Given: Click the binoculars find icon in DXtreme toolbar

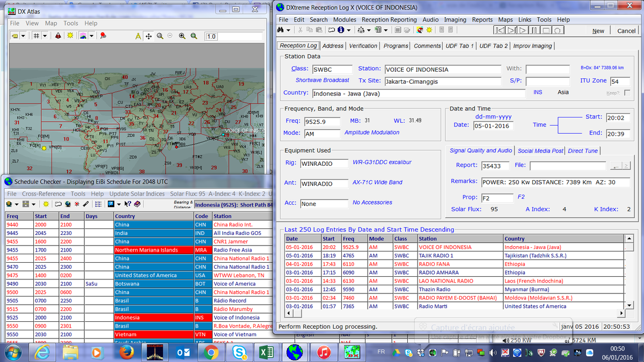Looking at the screenshot, I should [x=281, y=30].
